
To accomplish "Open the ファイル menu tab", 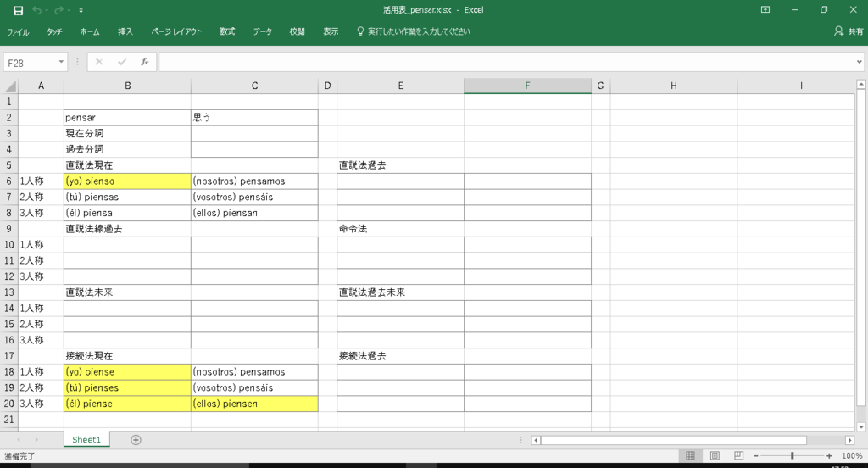I will click(x=19, y=31).
